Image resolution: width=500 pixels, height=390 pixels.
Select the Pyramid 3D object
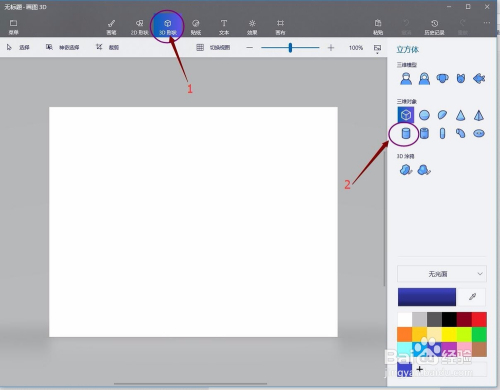point(479,115)
